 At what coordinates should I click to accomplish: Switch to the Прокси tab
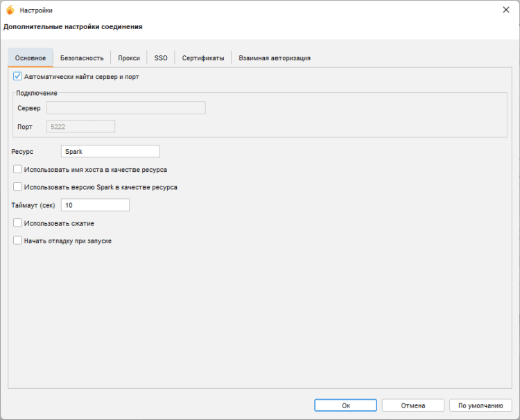(129, 58)
